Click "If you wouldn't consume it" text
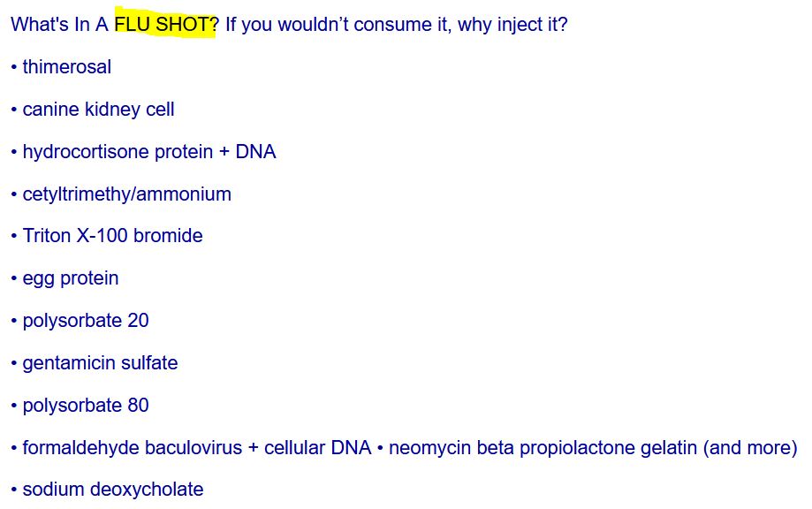This screenshot has height=509, width=812. click(x=337, y=25)
